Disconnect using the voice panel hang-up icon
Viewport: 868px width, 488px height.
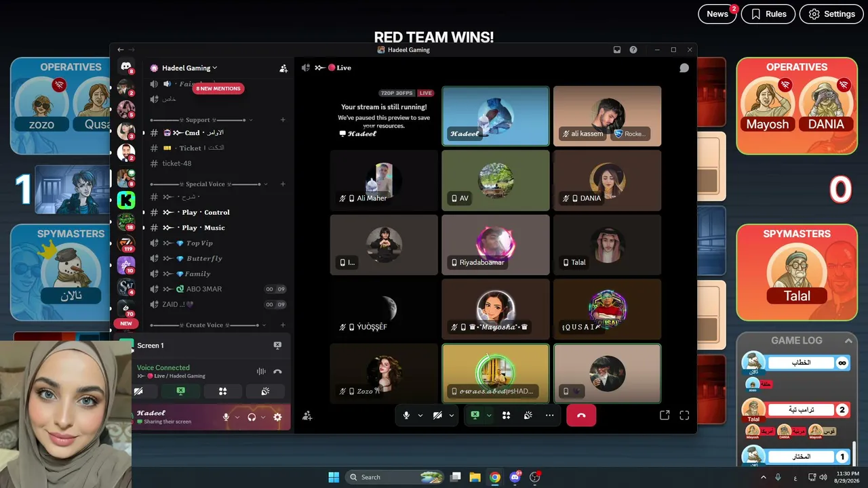(x=277, y=371)
